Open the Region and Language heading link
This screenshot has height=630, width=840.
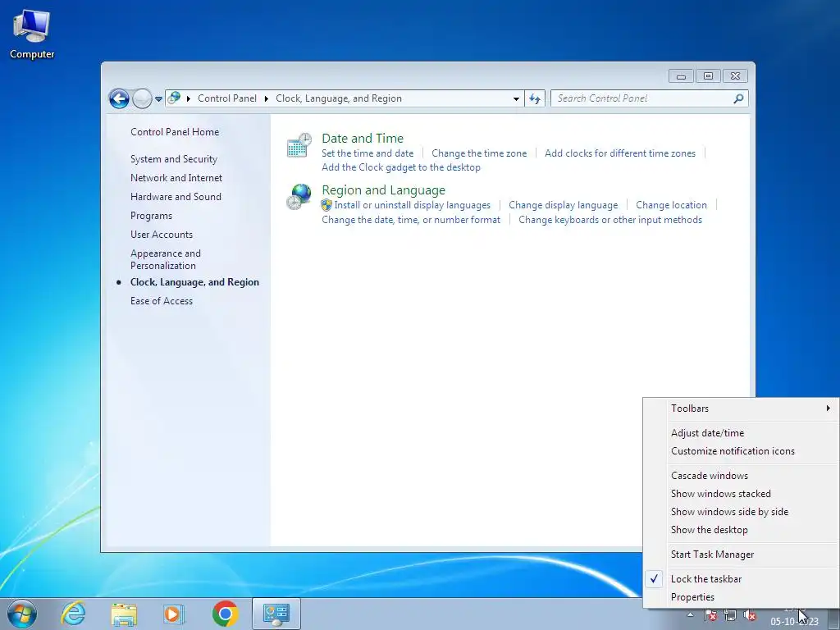(383, 190)
